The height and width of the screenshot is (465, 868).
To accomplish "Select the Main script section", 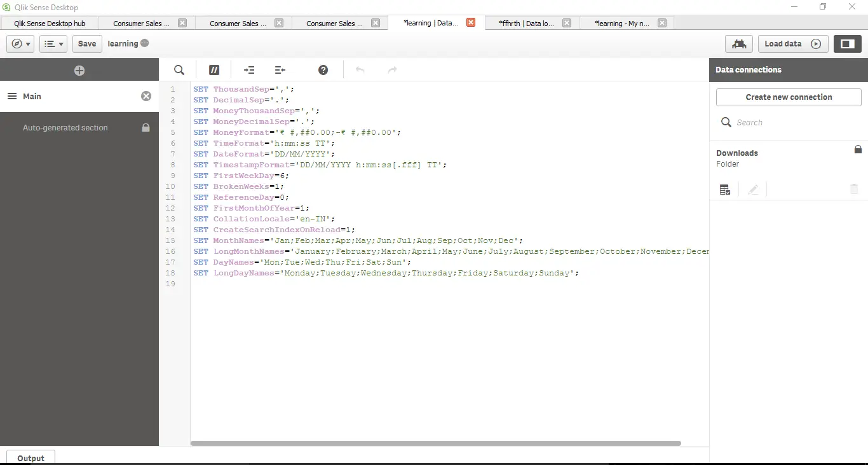I will 79,96.
